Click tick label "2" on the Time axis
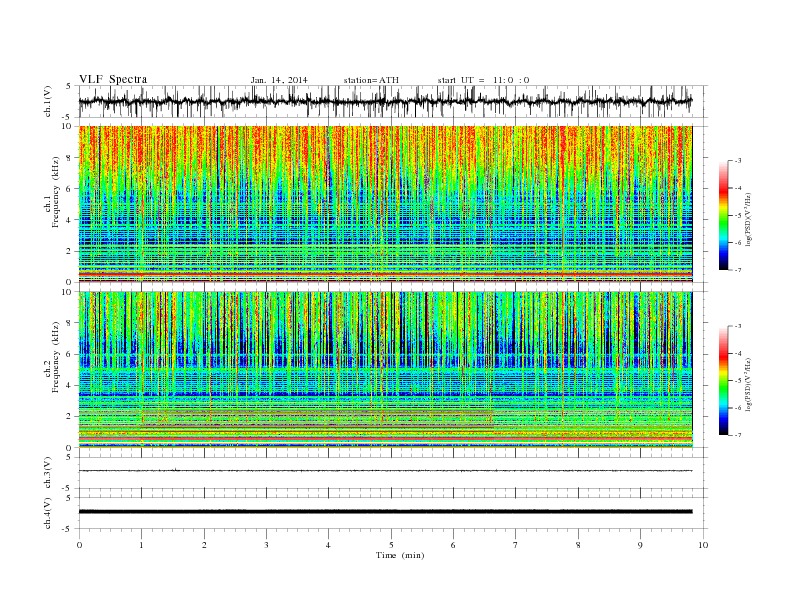Screen dimensions: 792x612 (x=204, y=545)
